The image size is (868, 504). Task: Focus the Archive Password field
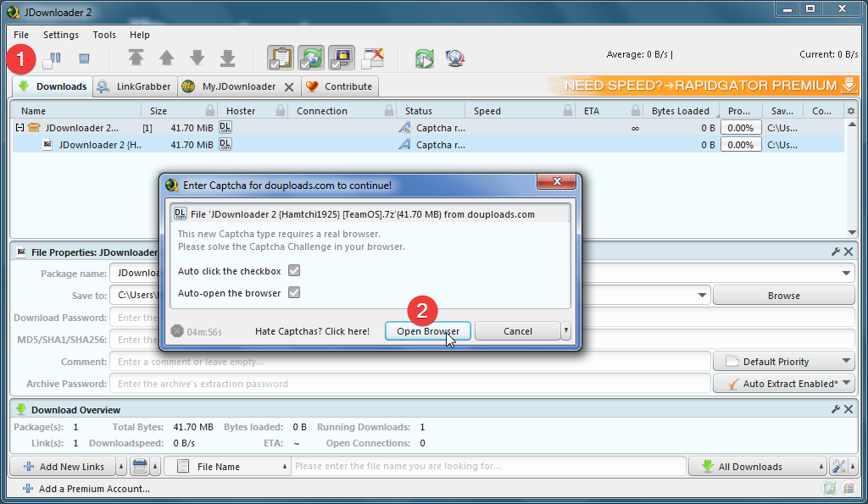pos(410,384)
